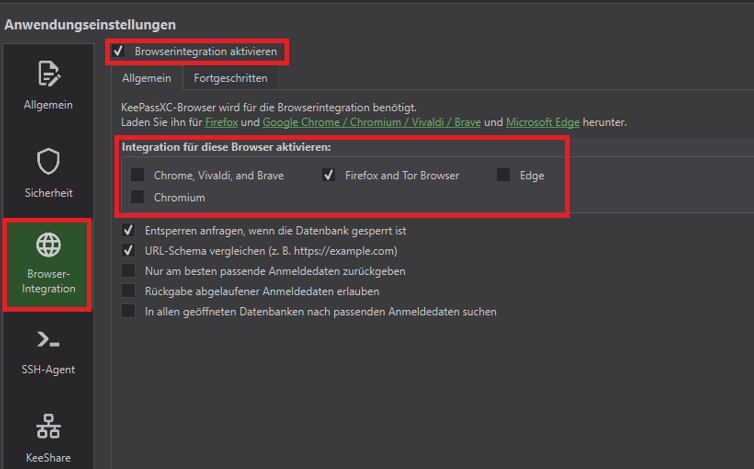Enable Edge browser integration
The width and height of the screenshot is (754, 469).
click(503, 175)
